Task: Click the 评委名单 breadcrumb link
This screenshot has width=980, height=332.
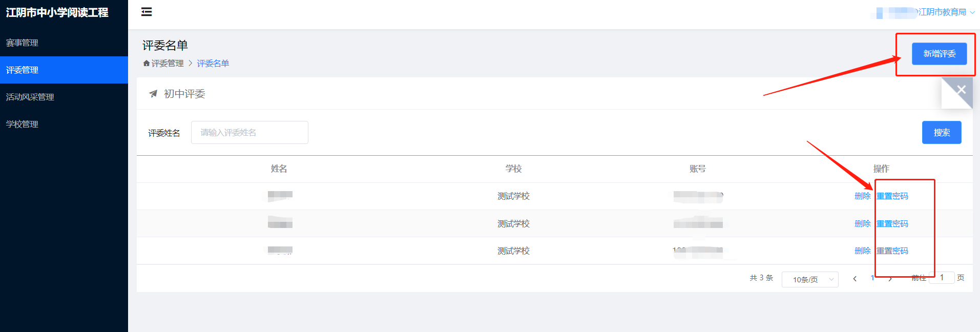Action: (213, 64)
